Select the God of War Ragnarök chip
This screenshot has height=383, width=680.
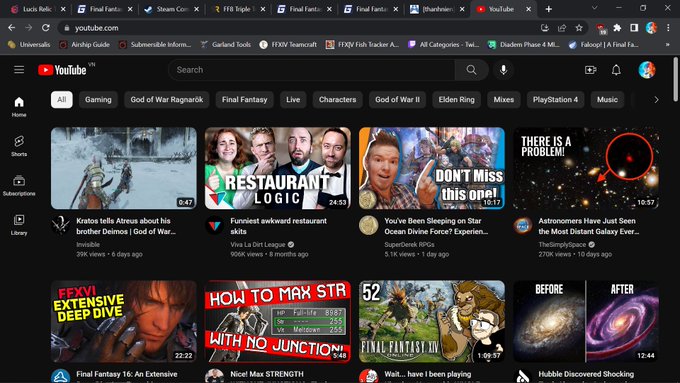(167, 100)
